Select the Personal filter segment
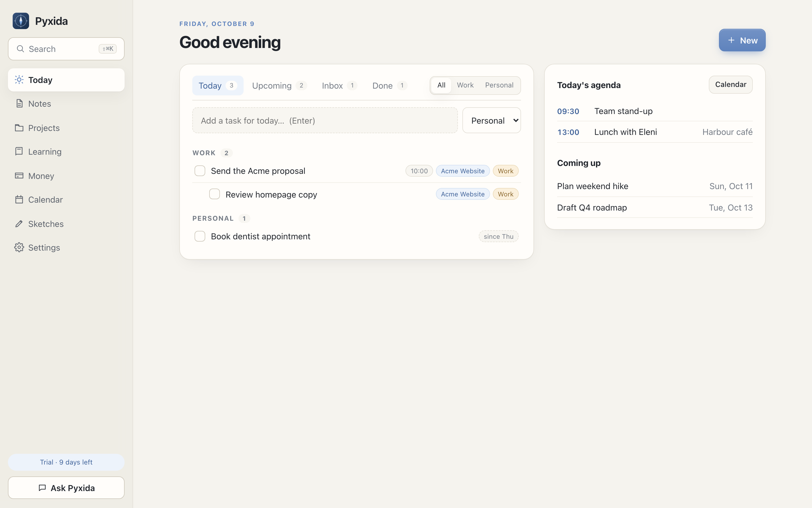Screen dimensions: 812x508 coord(499,85)
